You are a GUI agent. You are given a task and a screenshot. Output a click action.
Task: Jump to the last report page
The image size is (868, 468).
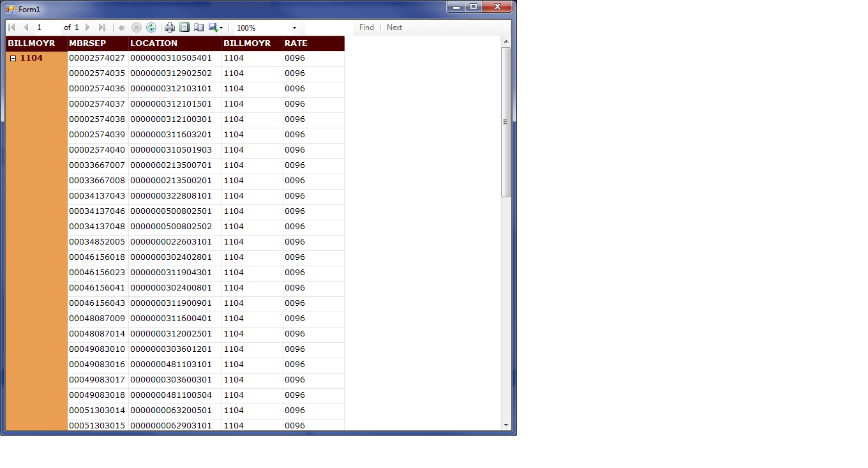(x=102, y=27)
